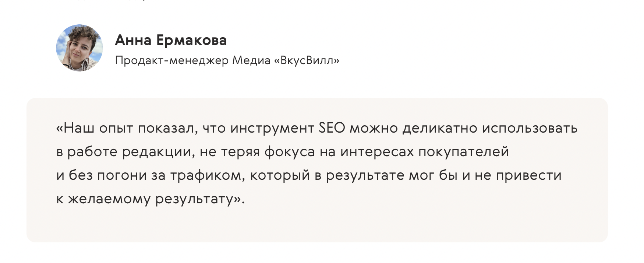Click the surname "Ермакова" in heading
The image size is (644, 263).
coord(191,41)
